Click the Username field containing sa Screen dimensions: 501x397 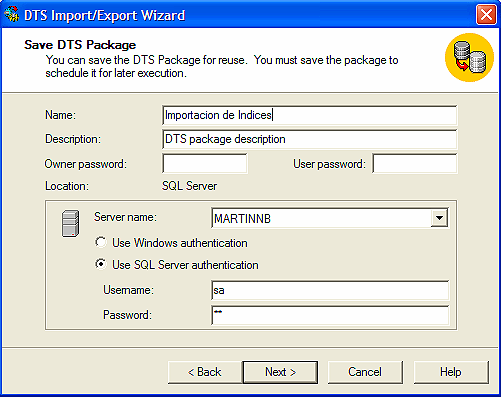[330, 290]
